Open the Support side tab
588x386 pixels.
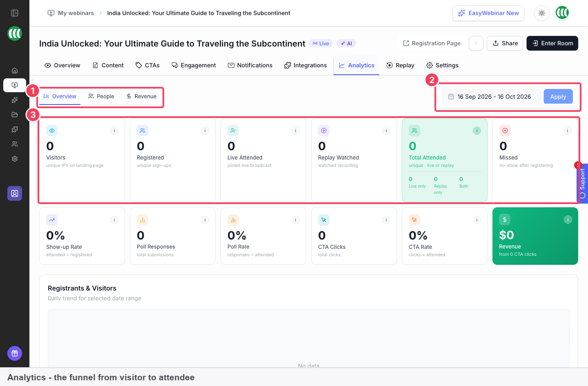582,183
